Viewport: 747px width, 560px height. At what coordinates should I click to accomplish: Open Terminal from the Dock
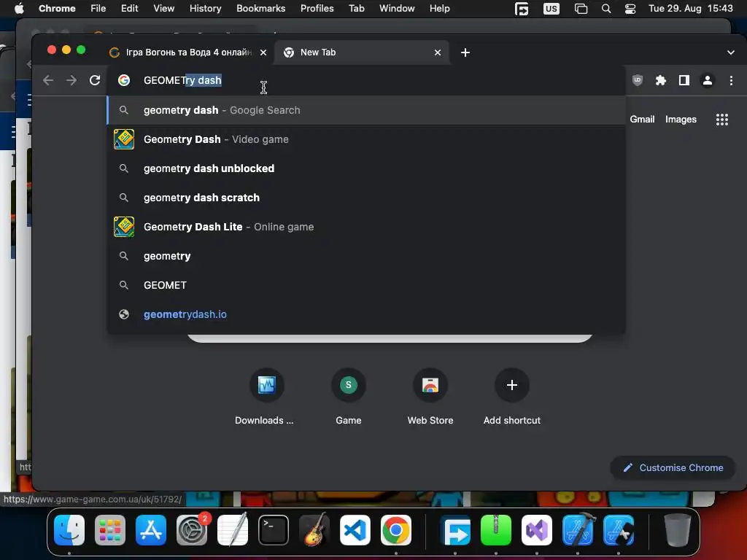(x=274, y=530)
